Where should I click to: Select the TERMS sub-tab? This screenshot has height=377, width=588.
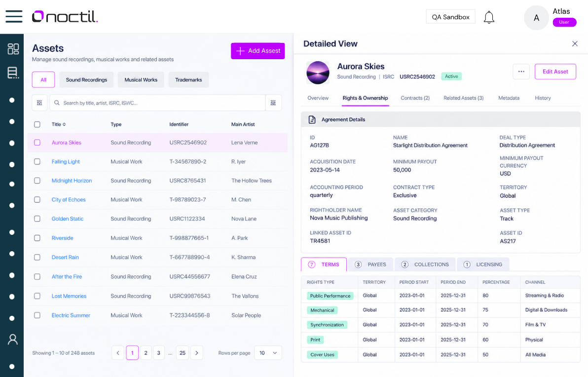[324, 264]
